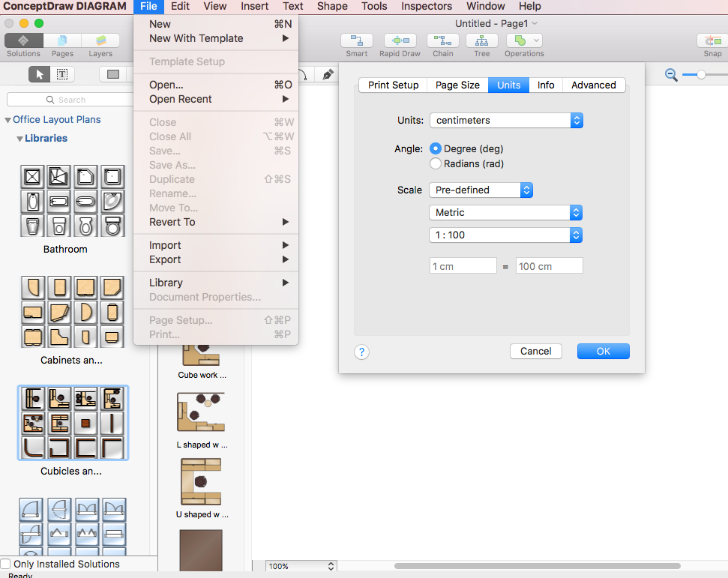Enable Only Installed Solutions checkbox
Viewport: 728px width, 578px height.
[6, 564]
